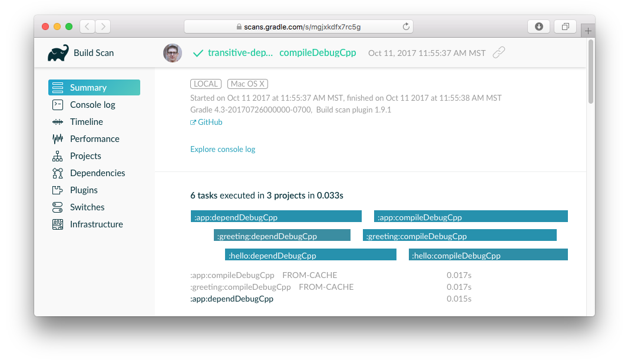View the Dependencies section
This screenshot has height=364, width=628.
97,173
